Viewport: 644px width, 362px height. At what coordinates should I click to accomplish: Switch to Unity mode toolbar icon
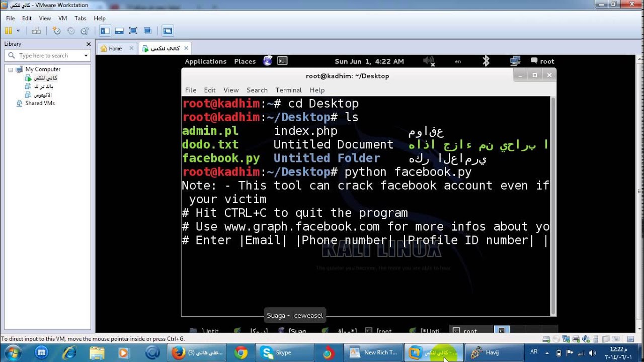pos(147,31)
